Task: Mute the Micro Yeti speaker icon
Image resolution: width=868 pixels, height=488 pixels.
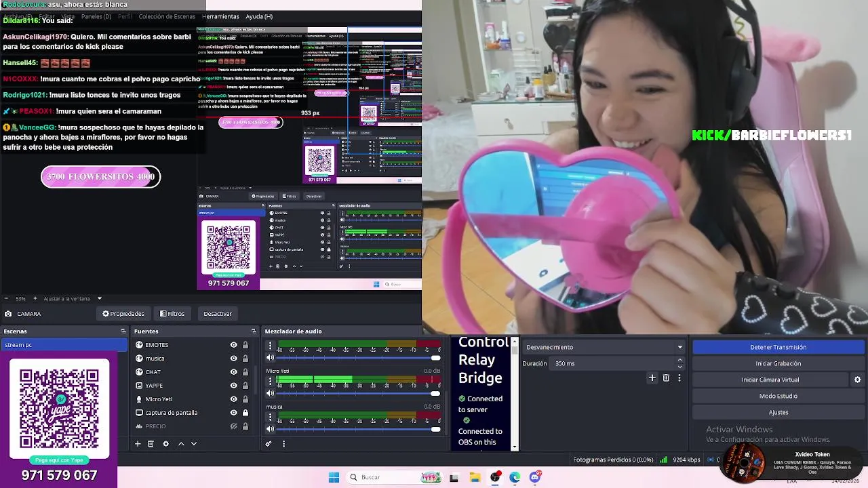Action: pos(270,393)
